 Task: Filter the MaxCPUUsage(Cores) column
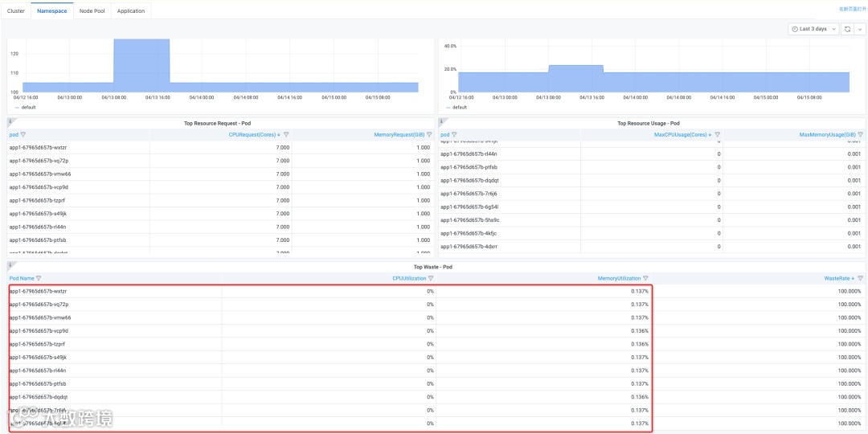[x=717, y=134]
